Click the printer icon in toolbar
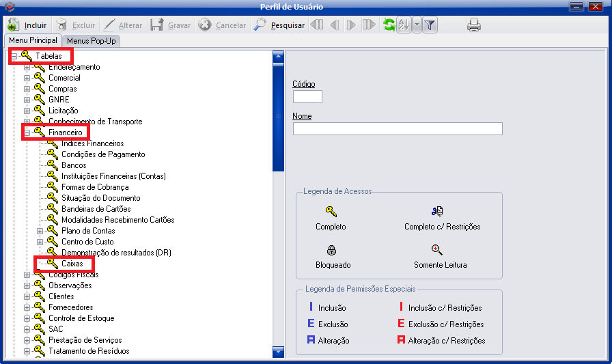612x364 pixels. (474, 25)
